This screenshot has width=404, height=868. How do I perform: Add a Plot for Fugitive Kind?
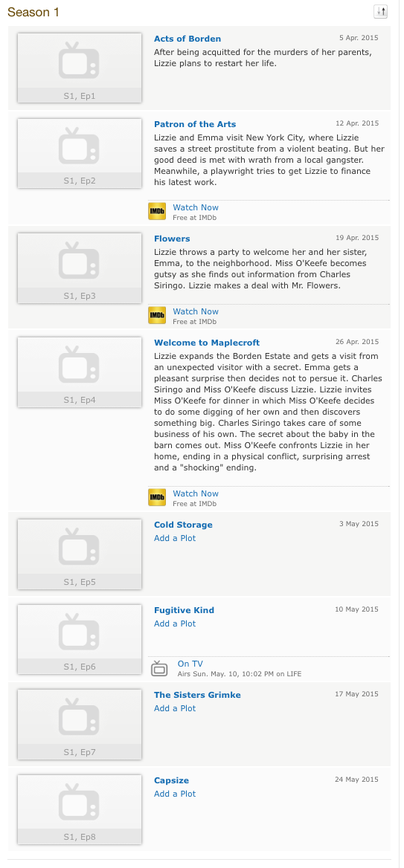click(175, 624)
